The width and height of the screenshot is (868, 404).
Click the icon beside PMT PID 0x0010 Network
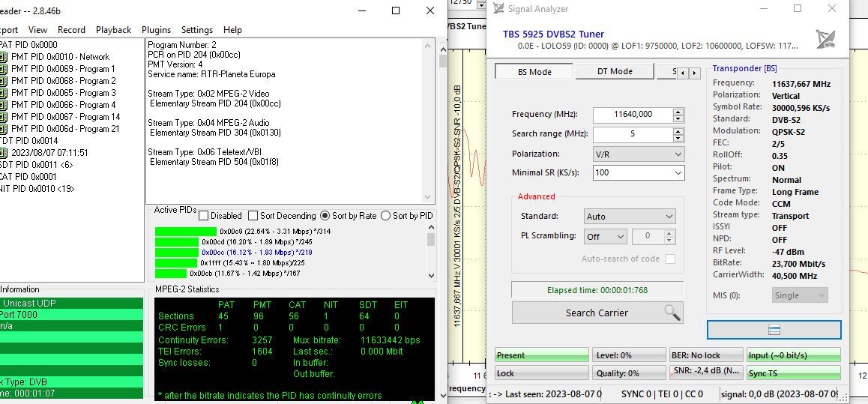[3, 57]
